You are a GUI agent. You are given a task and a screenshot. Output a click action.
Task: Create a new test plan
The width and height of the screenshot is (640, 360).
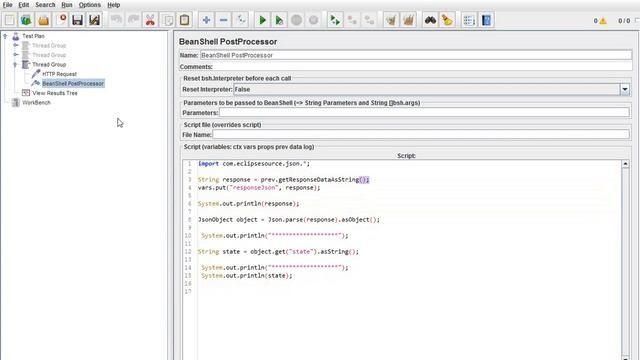point(9,20)
